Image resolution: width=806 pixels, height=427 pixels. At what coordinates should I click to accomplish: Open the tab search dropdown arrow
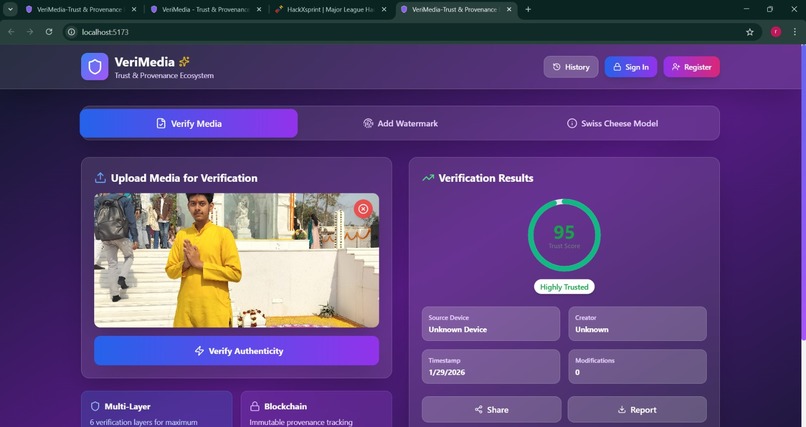pyautogui.click(x=10, y=9)
